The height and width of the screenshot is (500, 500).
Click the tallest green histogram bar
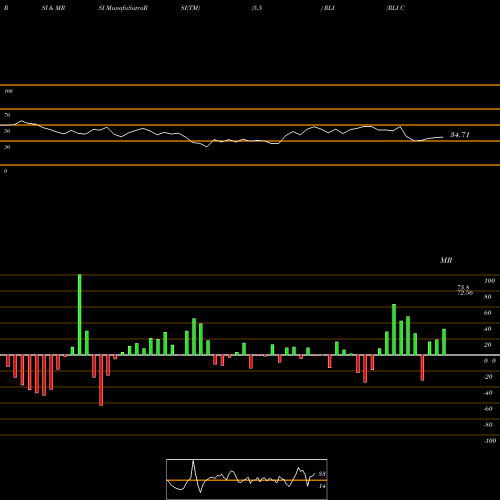[x=79, y=315]
